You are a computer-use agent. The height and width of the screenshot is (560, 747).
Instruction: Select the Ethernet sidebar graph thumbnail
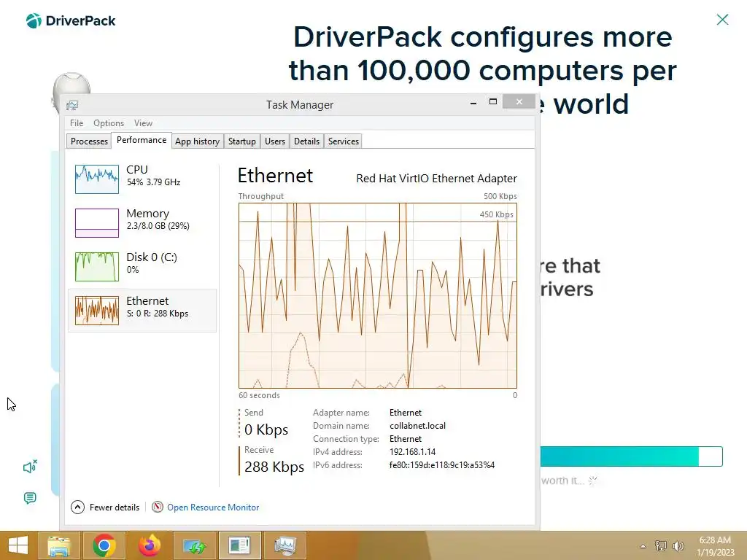pyautogui.click(x=97, y=311)
